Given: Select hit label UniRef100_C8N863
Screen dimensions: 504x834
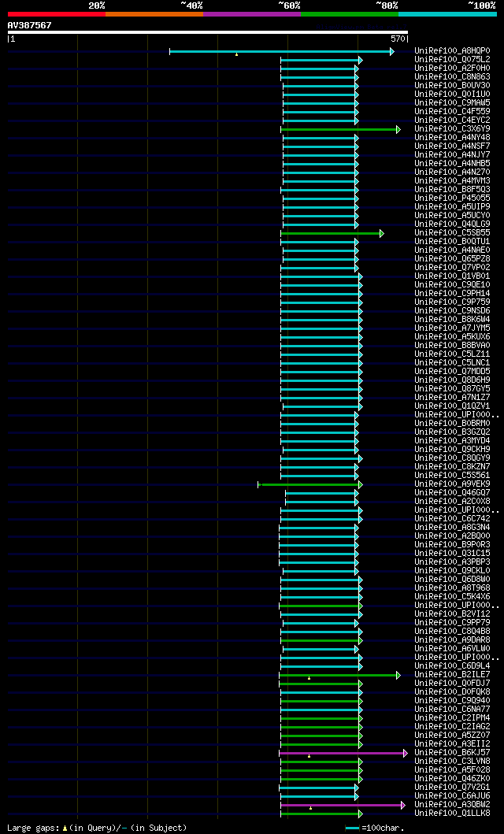Looking at the screenshot, I should (x=453, y=76).
